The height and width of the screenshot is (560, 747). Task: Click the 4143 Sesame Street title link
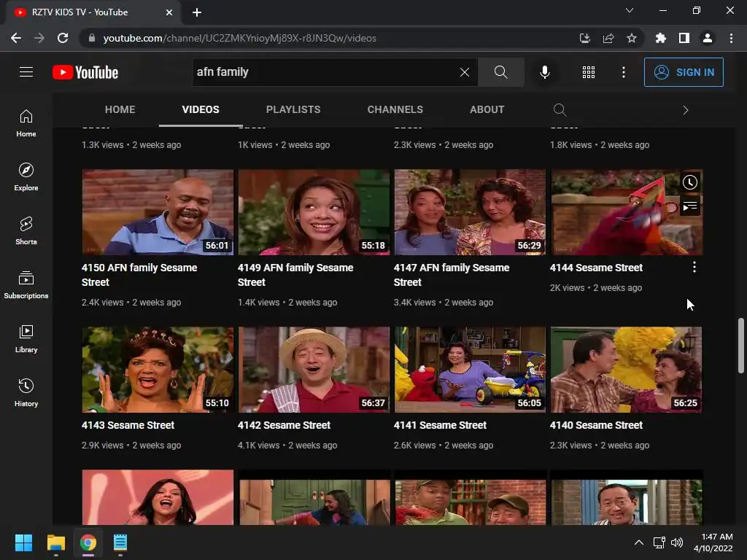click(x=128, y=425)
